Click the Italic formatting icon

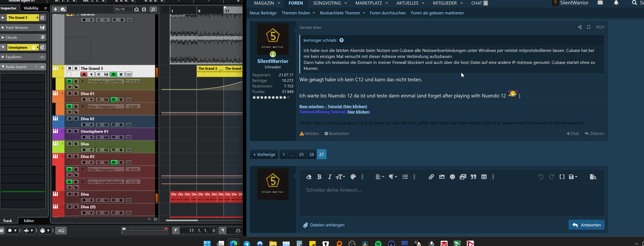point(329,177)
